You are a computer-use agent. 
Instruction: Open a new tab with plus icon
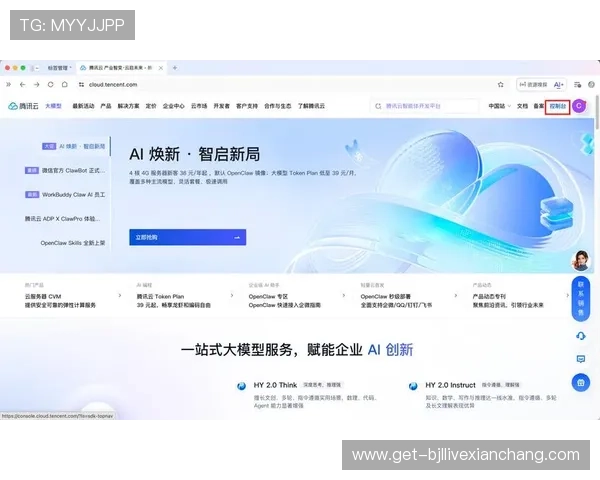(x=175, y=68)
